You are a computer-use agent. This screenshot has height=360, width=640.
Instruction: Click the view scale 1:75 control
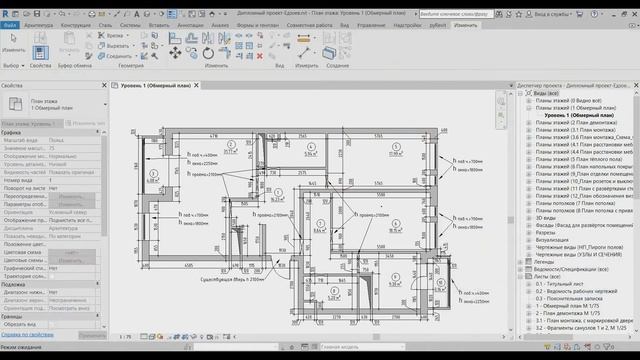point(125,337)
